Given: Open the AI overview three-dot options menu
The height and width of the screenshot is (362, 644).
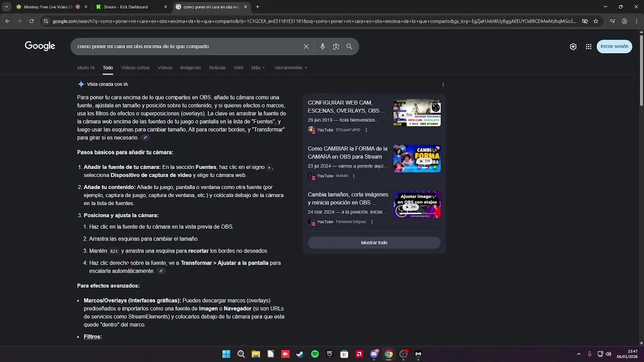Looking at the screenshot, I should point(443,84).
